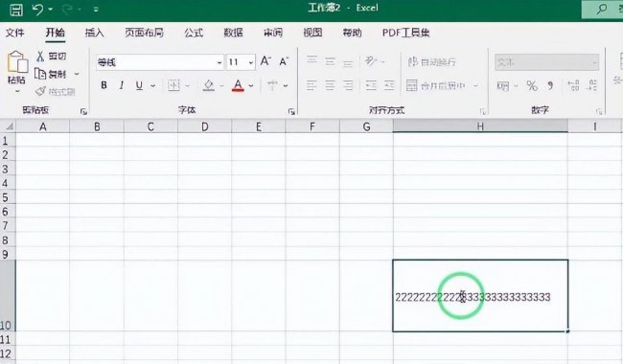Click the select-all corner triangle
The height and width of the screenshot is (364, 623).
[x=9, y=127]
